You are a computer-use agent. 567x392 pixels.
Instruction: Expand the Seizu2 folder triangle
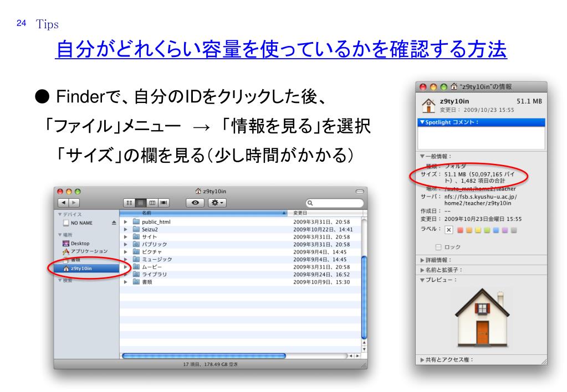(125, 229)
